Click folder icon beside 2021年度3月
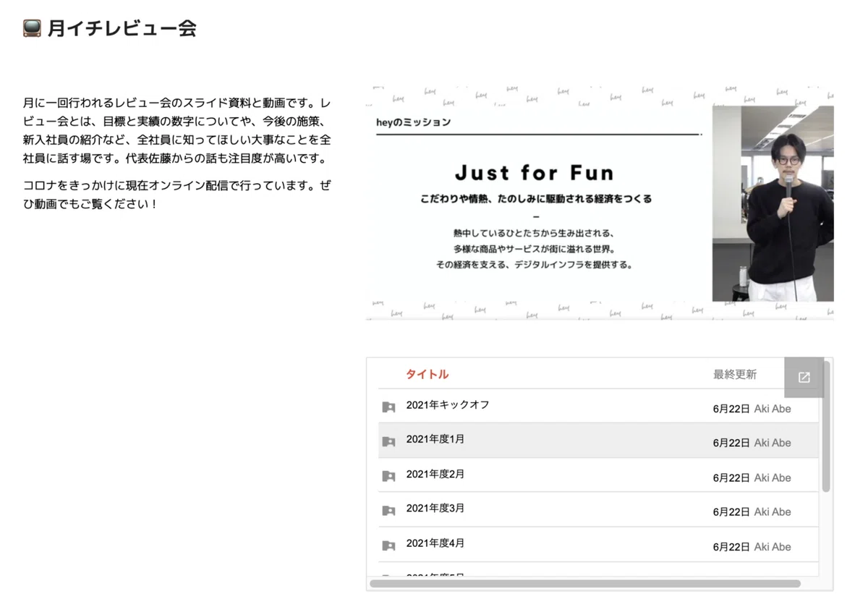Viewport: 868px width, 607px height. [388, 511]
